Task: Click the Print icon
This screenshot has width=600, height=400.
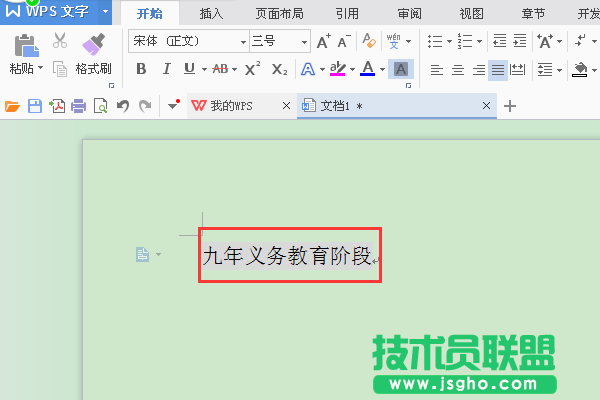Action: point(78,106)
